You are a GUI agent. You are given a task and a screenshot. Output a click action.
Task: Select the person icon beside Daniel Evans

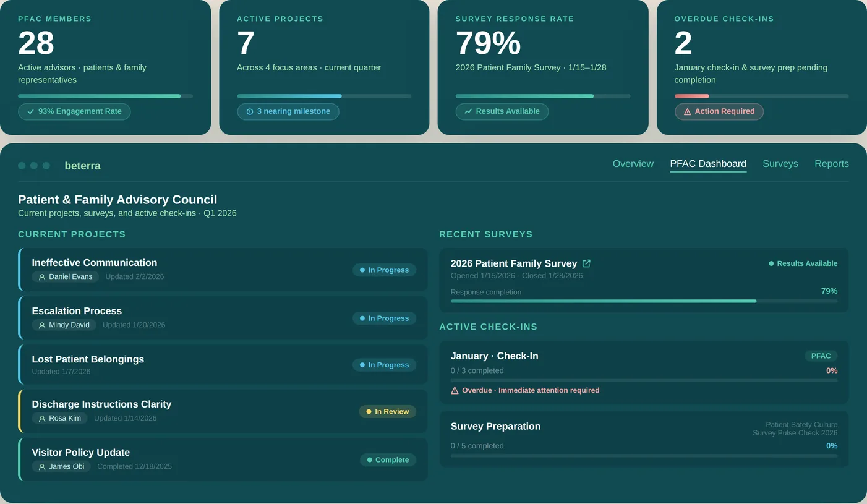41,276
